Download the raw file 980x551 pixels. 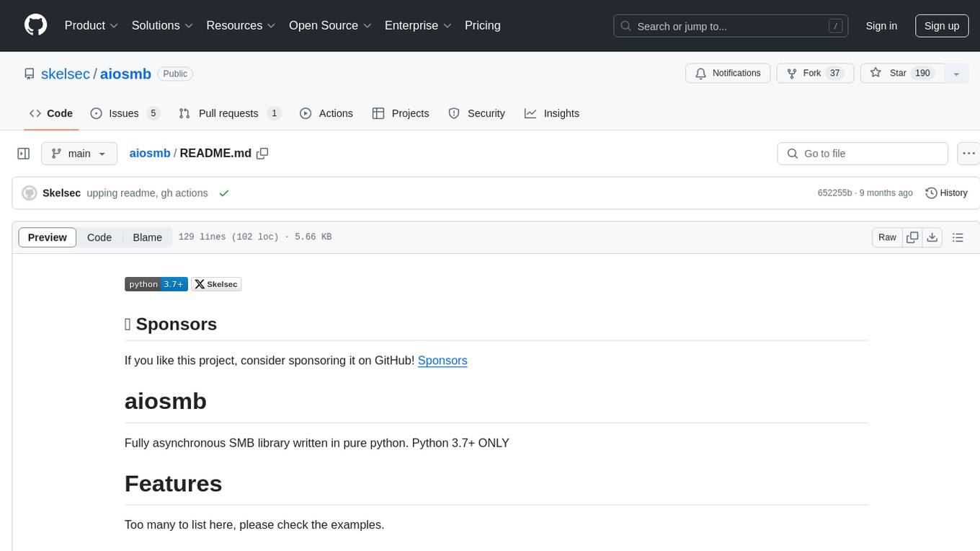pyautogui.click(x=932, y=237)
